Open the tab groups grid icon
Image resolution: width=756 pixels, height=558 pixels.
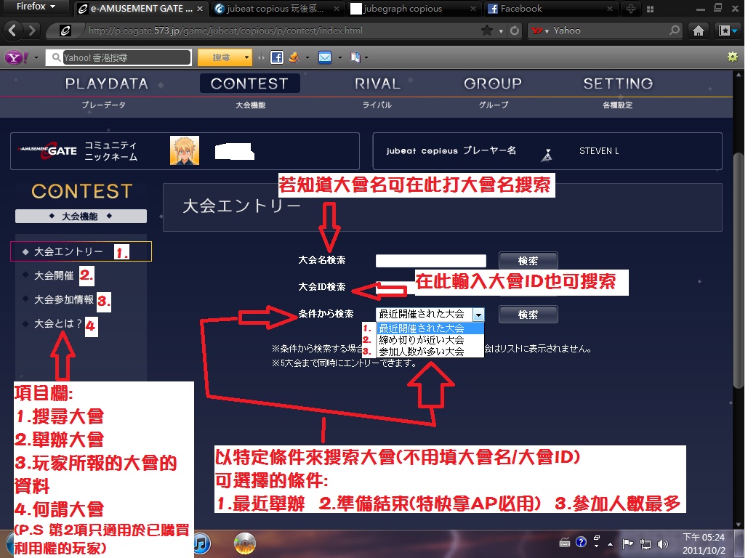click(x=650, y=9)
